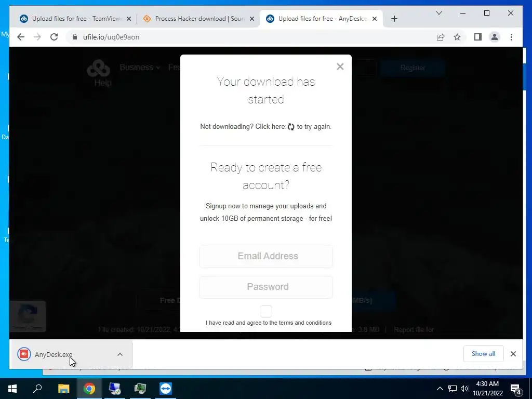
Task: Open the Chrome profile avatar
Action: pyautogui.click(x=495, y=37)
